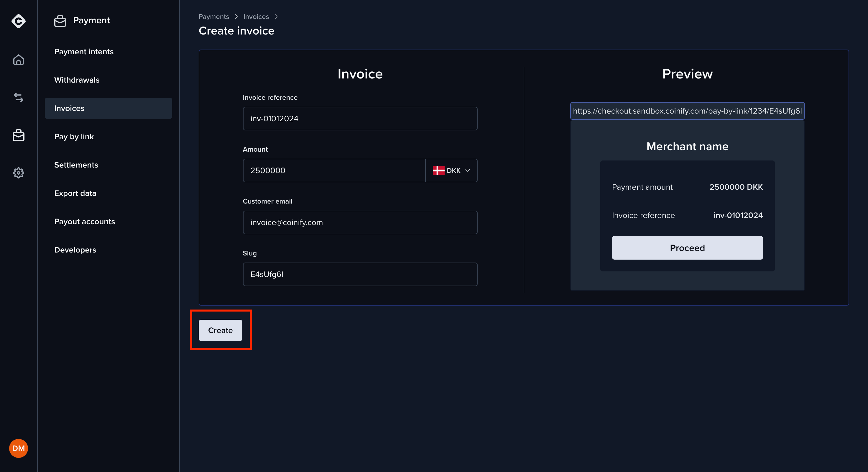
Task: Click the Payment header briefcase icon
Action: tap(60, 21)
